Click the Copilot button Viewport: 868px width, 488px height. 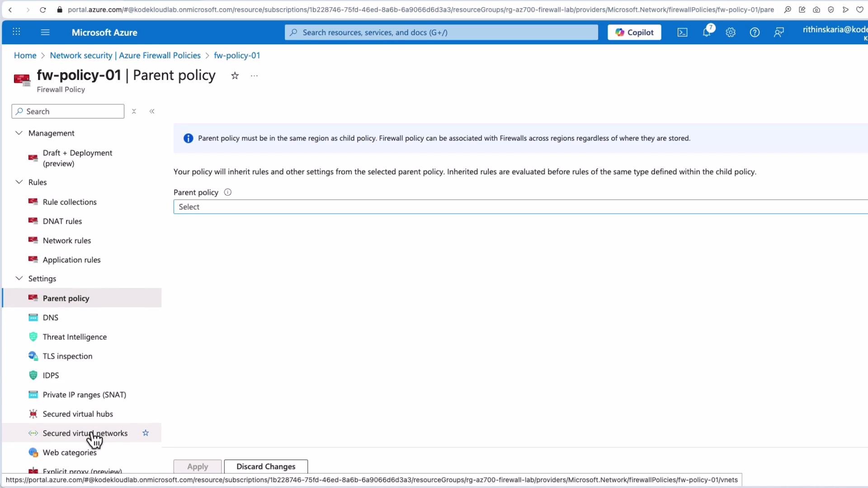point(634,33)
